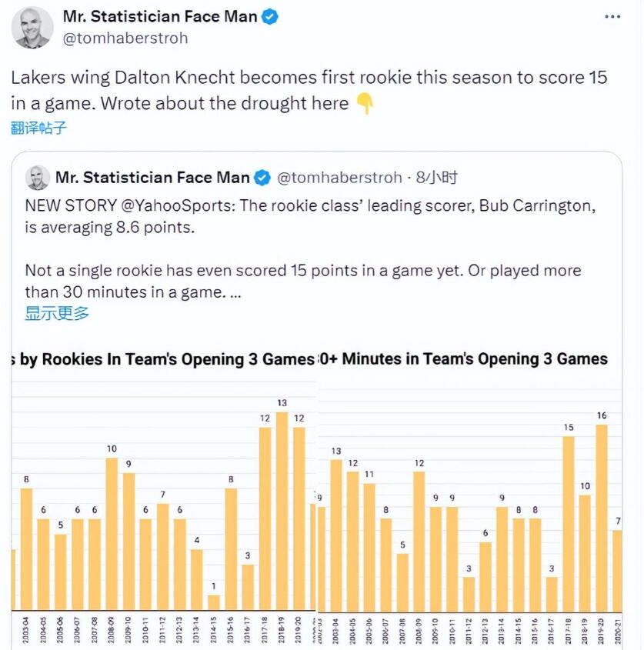Click the 2014-15 bar labeled 1 in left chart
Viewport: 644px width, 650px height.
coord(214,602)
